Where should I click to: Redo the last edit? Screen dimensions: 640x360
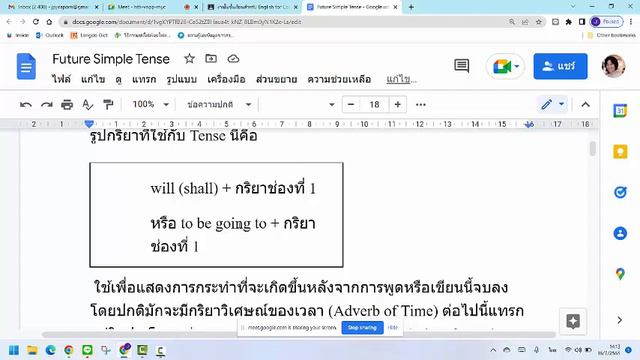47,105
